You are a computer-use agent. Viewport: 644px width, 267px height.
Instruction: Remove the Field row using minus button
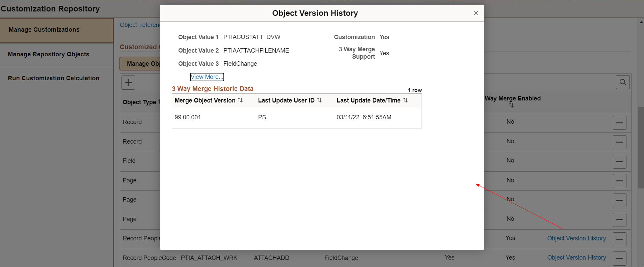pos(620,161)
